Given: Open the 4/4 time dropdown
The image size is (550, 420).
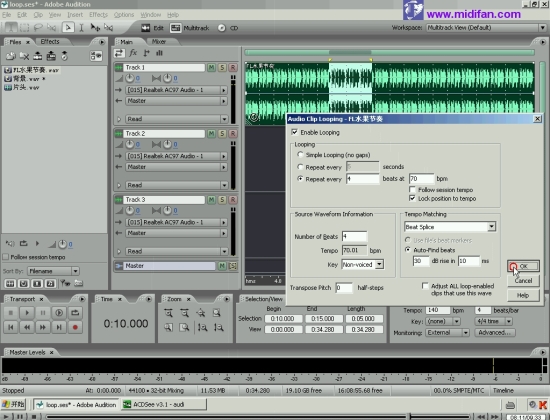Looking at the screenshot, I should (x=509, y=321).
